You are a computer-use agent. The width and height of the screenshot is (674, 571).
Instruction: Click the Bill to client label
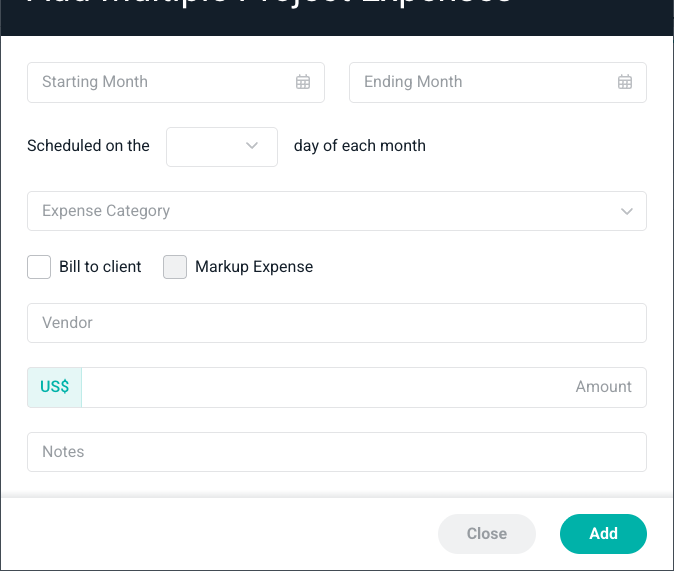point(100,267)
